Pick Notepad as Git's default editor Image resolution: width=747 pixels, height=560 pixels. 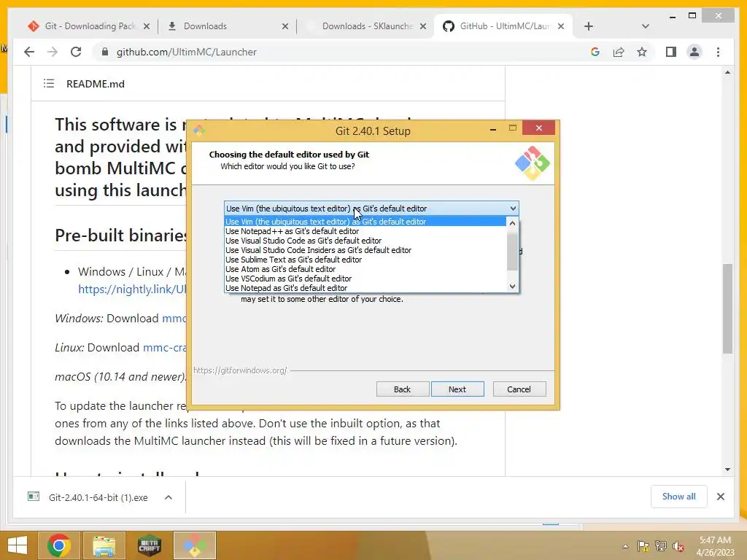pos(365,288)
